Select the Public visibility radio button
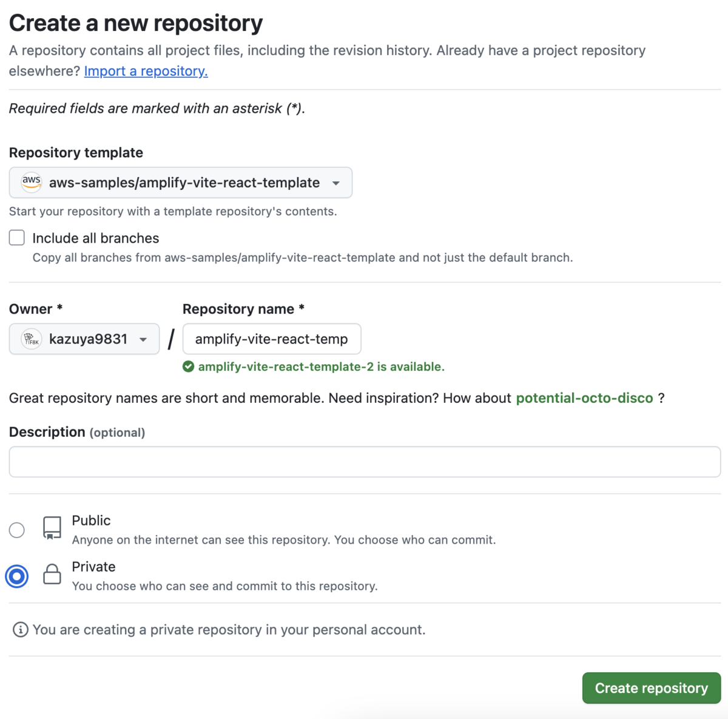This screenshot has height=719, width=728. (x=17, y=530)
